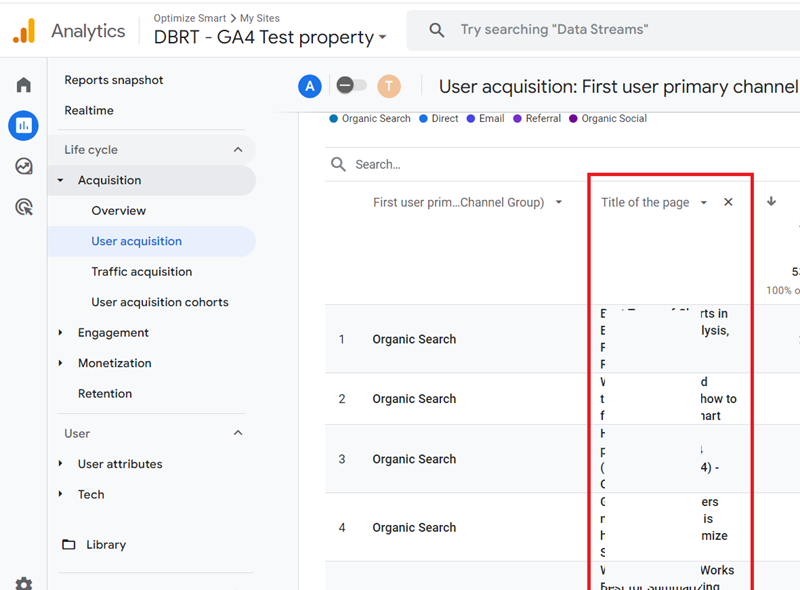Image resolution: width=800 pixels, height=590 pixels.
Task: Collapse the Life cycle section
Action: click(237, 148)
